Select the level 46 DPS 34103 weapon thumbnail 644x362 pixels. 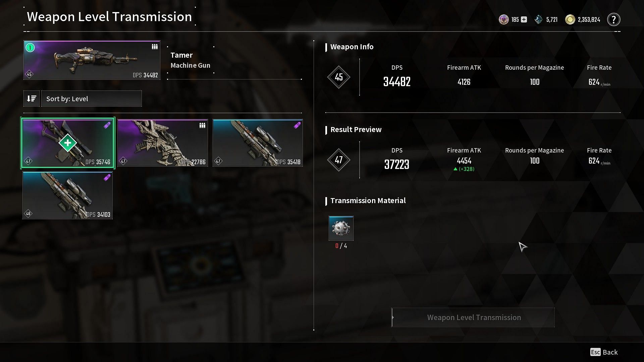68,195
